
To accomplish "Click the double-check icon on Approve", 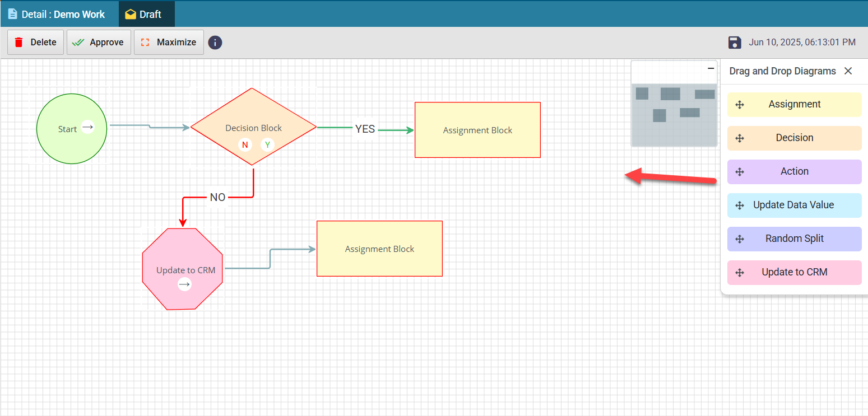I will coord(78,43).
